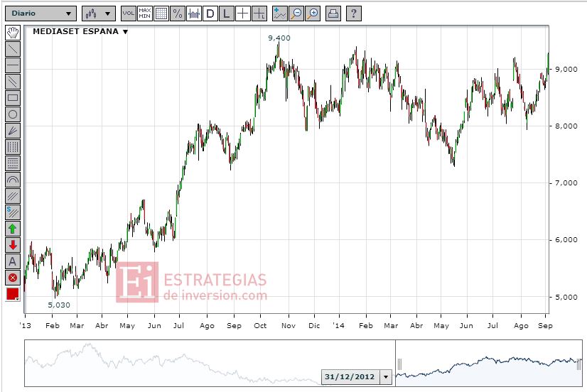Select the circle drawing tool
This screenshot has width=587, height=392.
[13, 114]
